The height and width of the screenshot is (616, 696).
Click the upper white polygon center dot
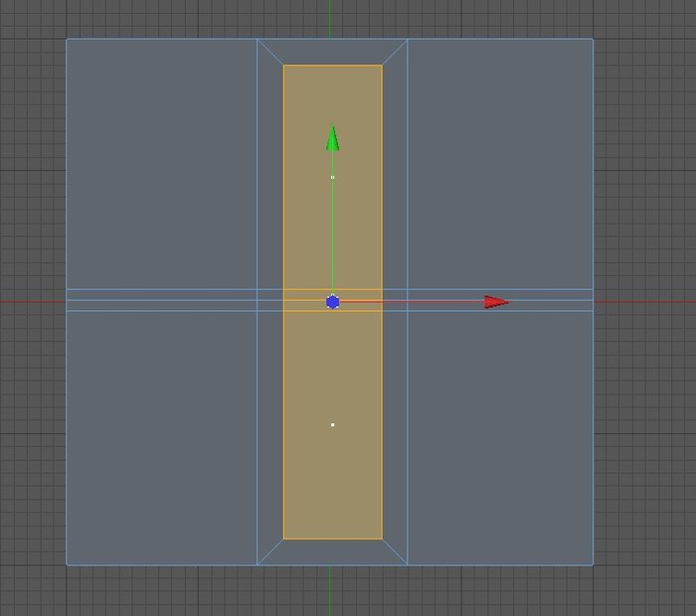[x=332, y=178]
